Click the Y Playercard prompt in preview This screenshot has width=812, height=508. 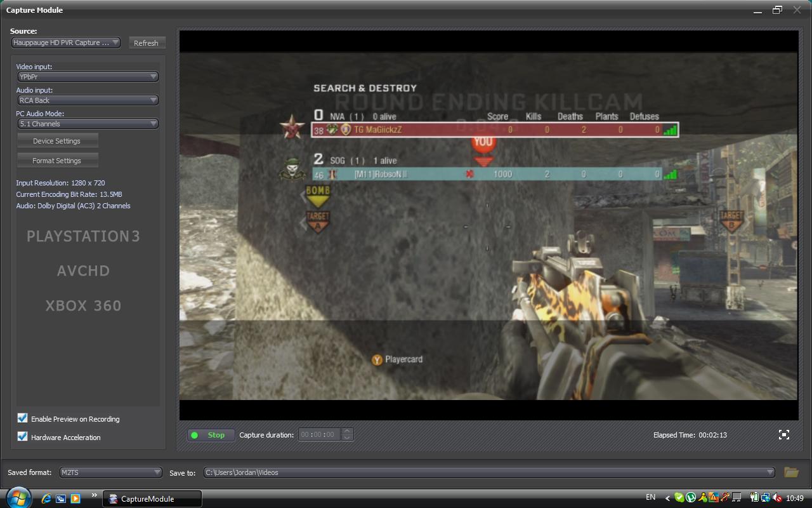397,359
